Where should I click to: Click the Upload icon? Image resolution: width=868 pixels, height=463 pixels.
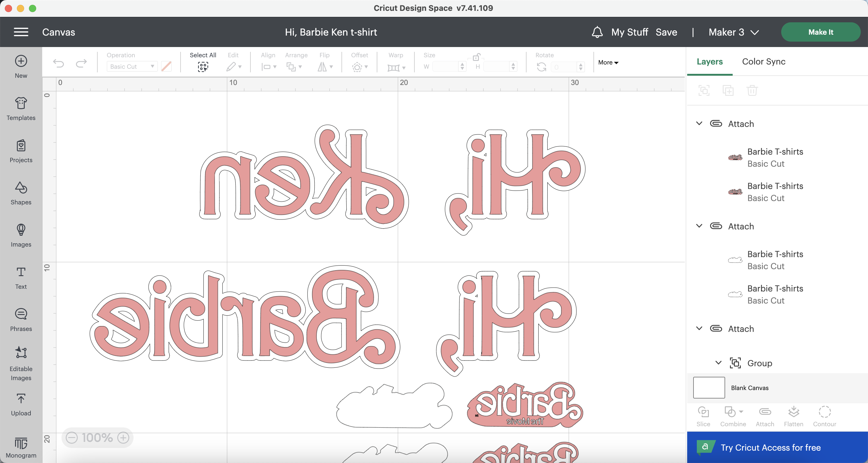[20, 403]
